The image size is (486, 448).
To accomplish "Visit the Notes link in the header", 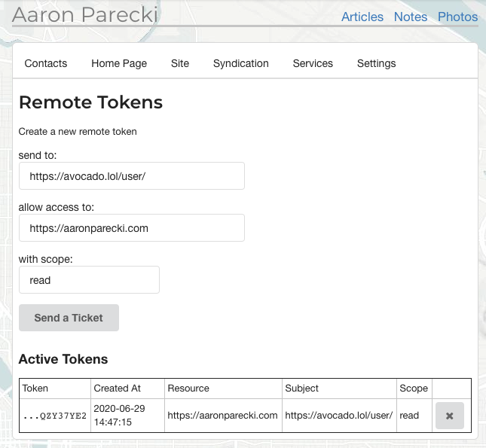I will (411, 17).
